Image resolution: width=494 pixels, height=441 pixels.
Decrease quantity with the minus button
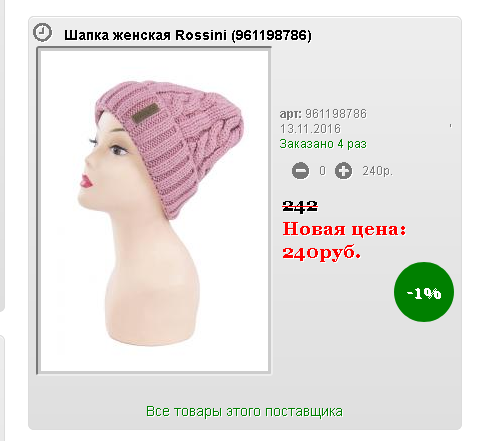(300, 171)
